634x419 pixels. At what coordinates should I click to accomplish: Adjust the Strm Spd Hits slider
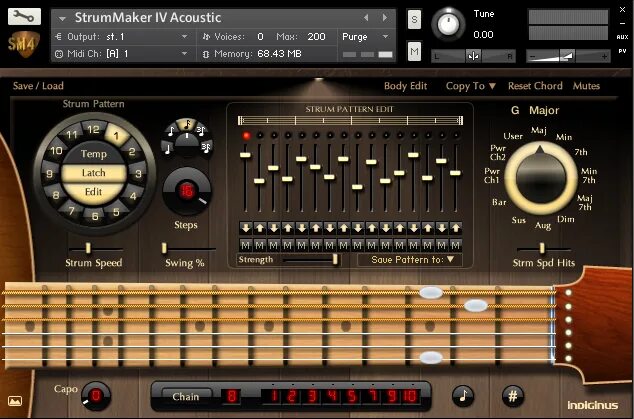(543, 248)
